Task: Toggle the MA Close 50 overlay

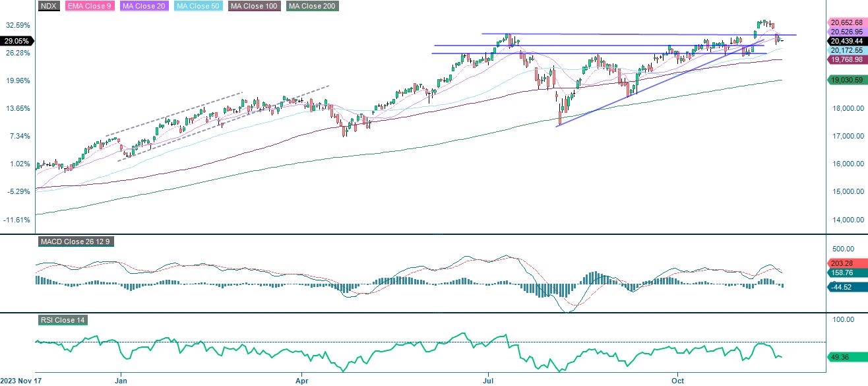Action: pyautogui.click(x=197, y=7)
